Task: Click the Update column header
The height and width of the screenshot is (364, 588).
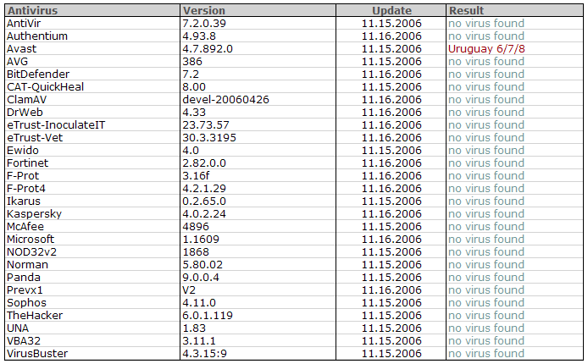Action: click(391, 10)
